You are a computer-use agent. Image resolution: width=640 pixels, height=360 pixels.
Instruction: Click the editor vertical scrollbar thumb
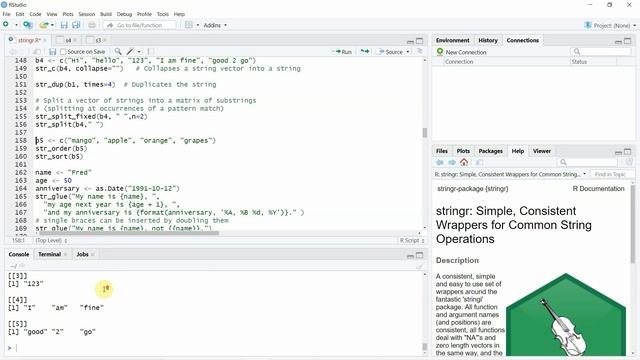(x=424, y=133)
